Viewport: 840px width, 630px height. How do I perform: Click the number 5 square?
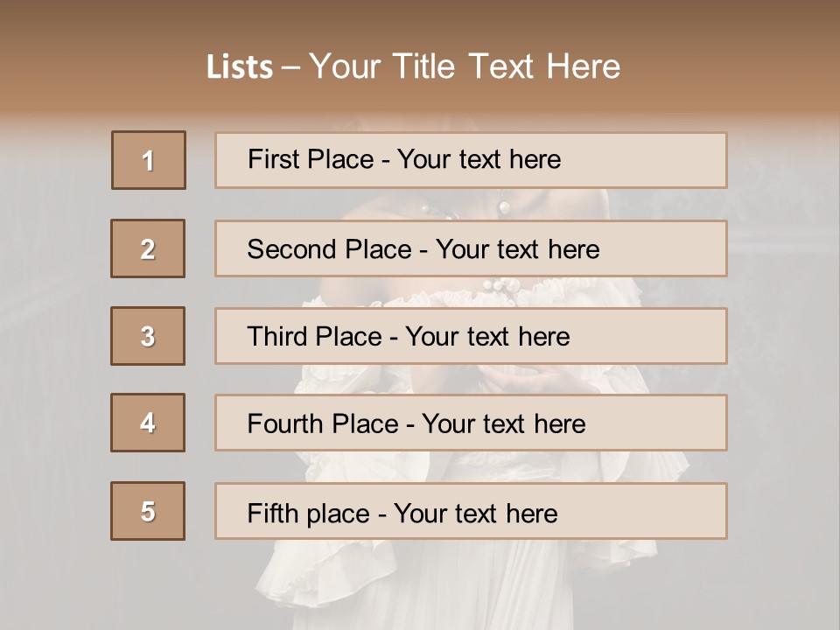coord(148,511)
